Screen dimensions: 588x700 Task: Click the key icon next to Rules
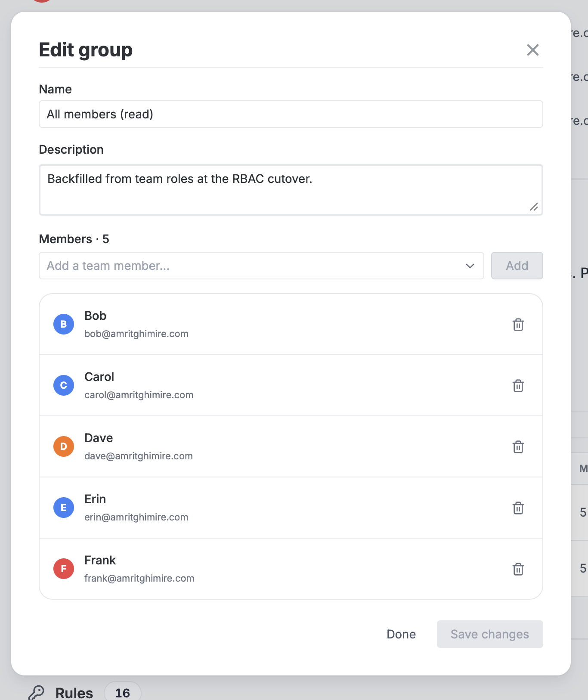(x=37, y=692)
